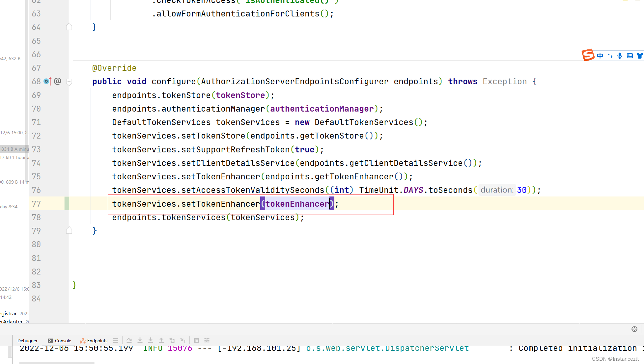Click the @ annotation gutter icon on line 68
Image resolution: width=644 pixels, height=364 pixels.
pyautogui.click(x=58, y=81)
